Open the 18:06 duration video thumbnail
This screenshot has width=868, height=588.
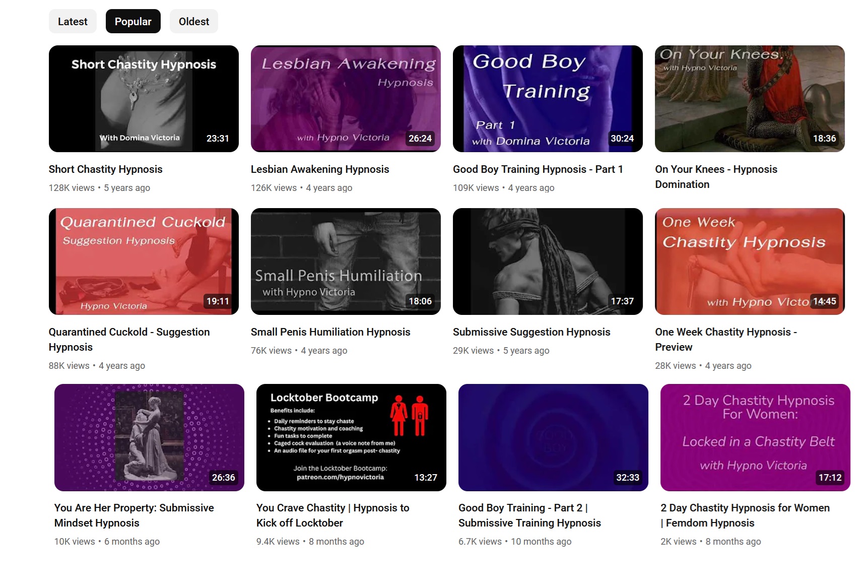346,262
